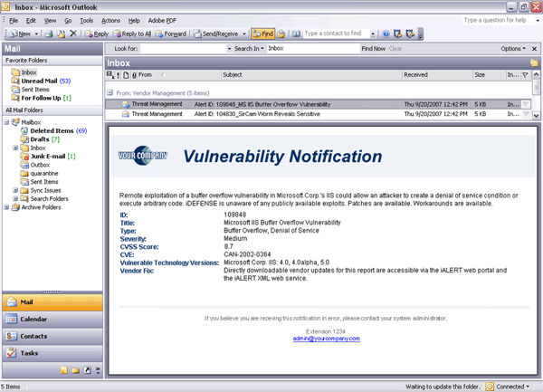This screenshot has height=392, width=543.
Task: Open the File menu
Action: (x=14, y=21)
